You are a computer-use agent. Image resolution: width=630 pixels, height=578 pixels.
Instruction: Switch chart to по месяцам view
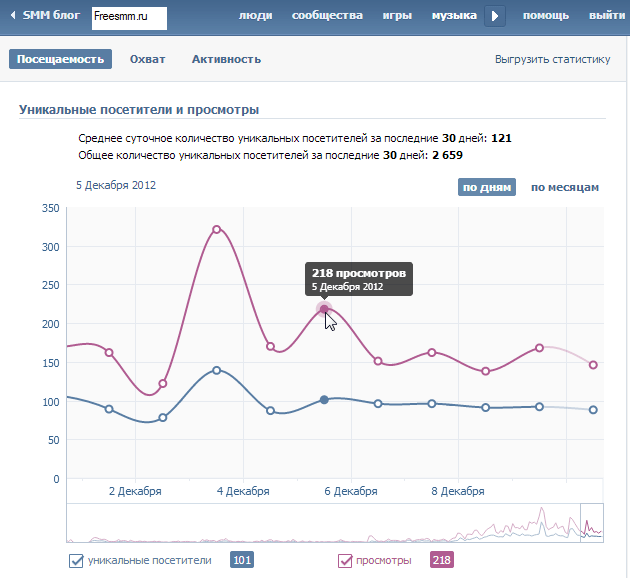(565, 187)
